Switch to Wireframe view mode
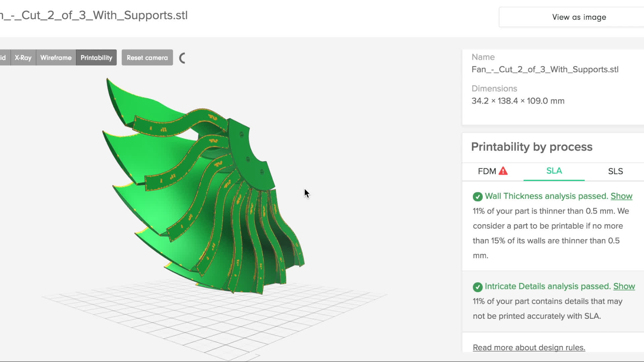The height and width of the screenshot is (362, 644). (x=56, y=58)
